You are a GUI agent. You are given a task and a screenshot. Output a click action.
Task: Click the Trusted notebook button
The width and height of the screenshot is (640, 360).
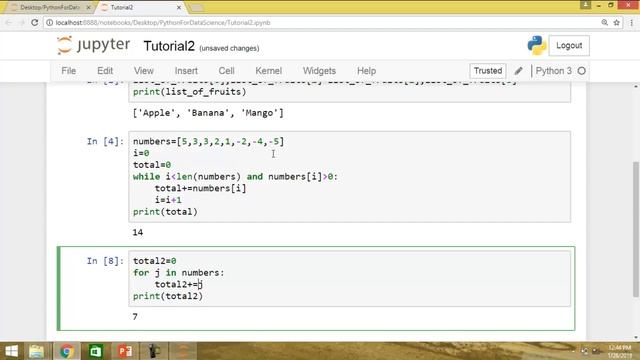pyautogui.click(x=488, y=71)
